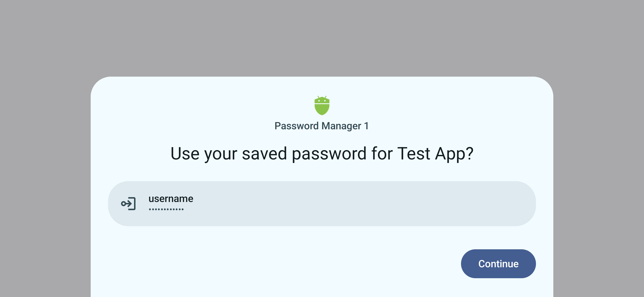Tap the gray scrim left of dialog
644x297 pixels.
pyautogui.click(x=45, y=175)
